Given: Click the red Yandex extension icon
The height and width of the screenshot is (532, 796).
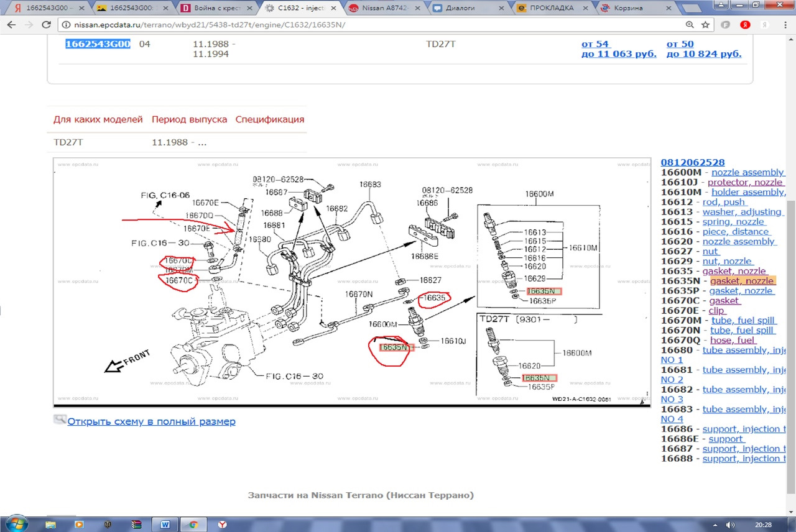Looking at the screenshot, I should 745,25.
